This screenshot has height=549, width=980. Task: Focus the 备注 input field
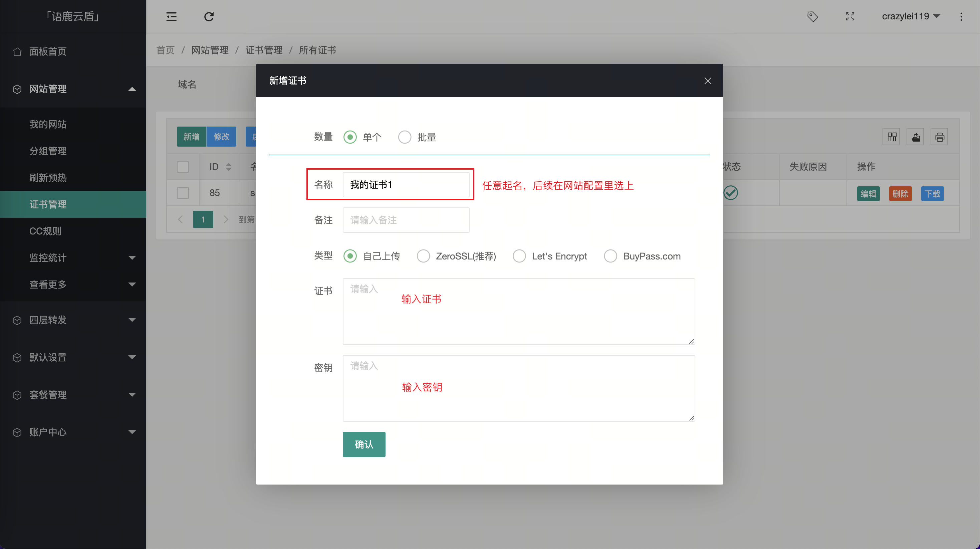pos(406,220)
